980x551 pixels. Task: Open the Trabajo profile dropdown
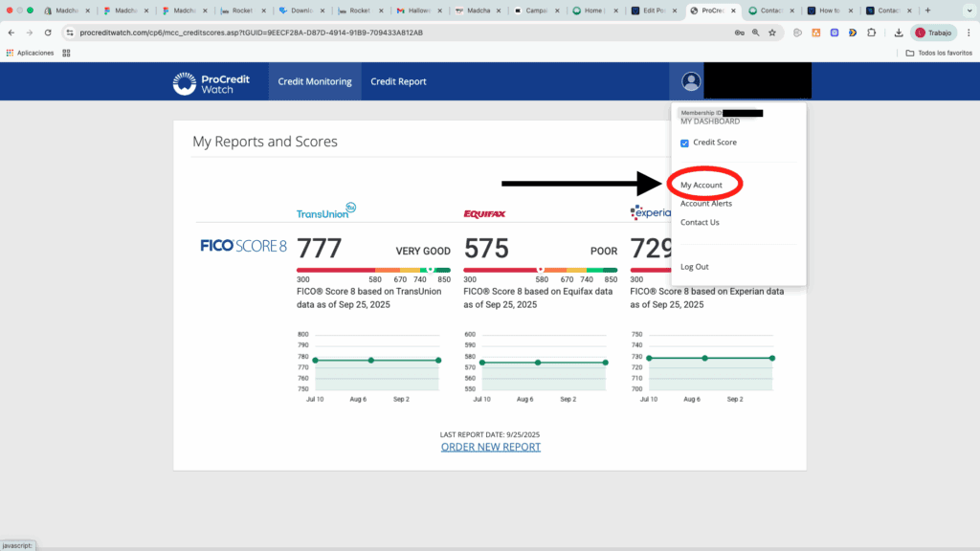point(934,33)
